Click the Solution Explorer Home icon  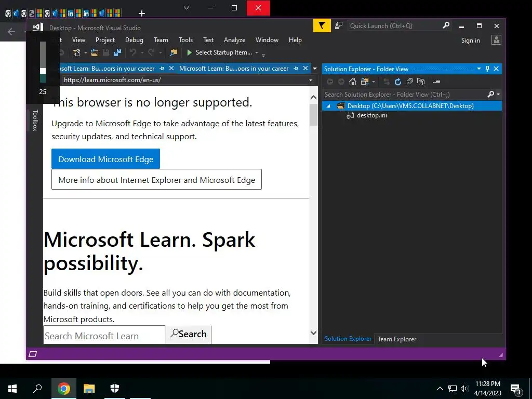pos(353,82)
